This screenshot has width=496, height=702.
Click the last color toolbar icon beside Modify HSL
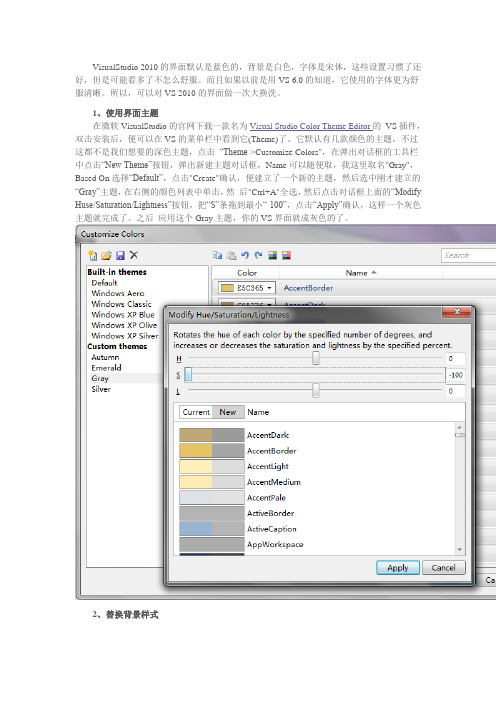286,255
